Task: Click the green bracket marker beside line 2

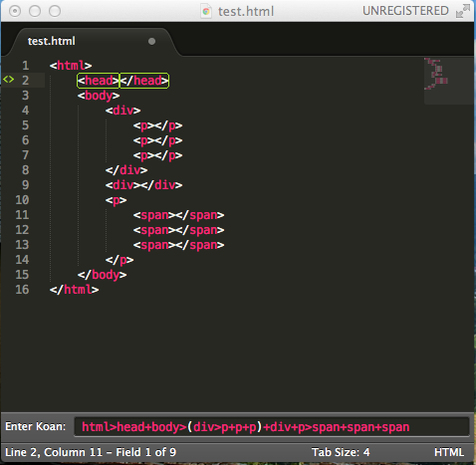Action: 9,80
